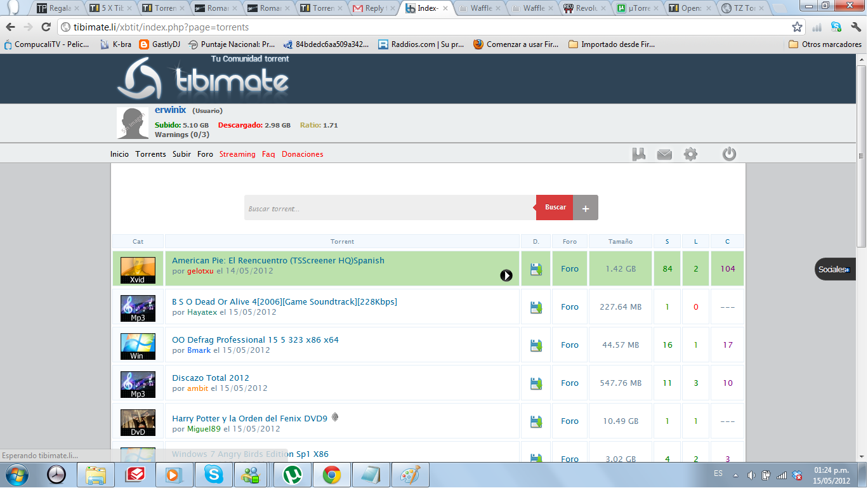
Task: Download Harry Potter DVD9 via disk icon
Action: [536, 421]
